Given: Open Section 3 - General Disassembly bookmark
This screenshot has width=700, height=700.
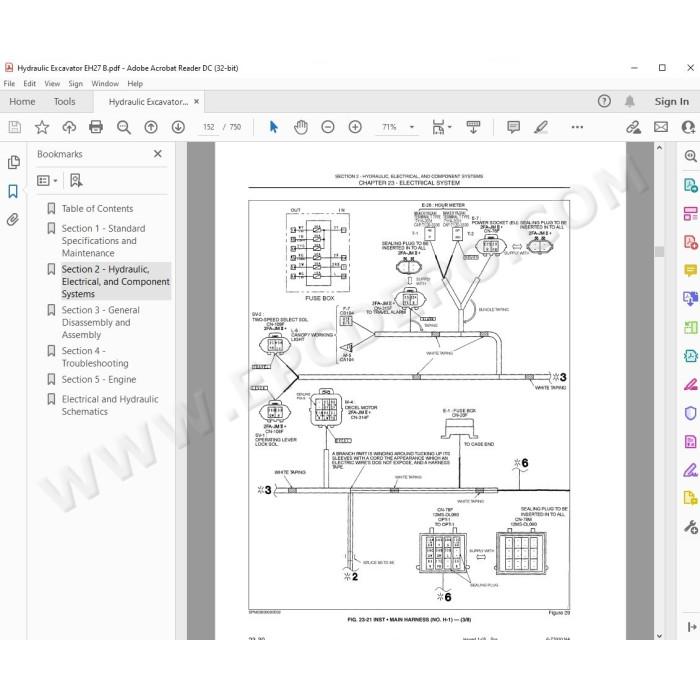Looking at the screenshot, I should (100, 322).
